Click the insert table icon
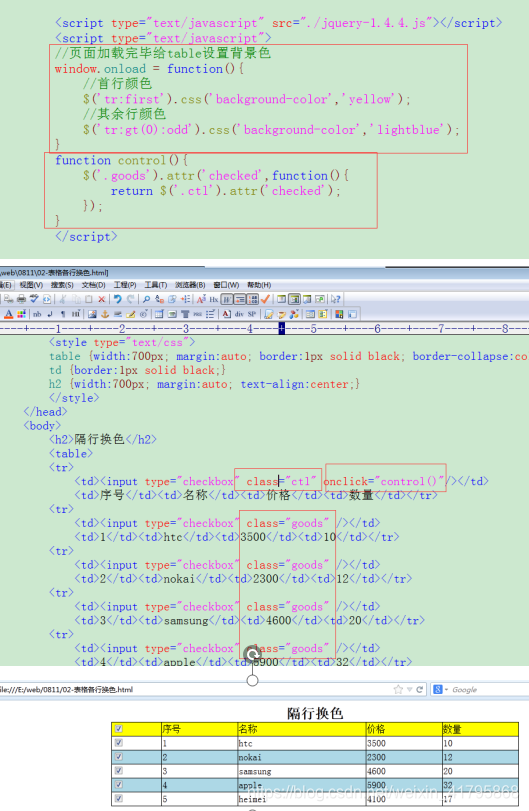529x811 pixels. 159,314
